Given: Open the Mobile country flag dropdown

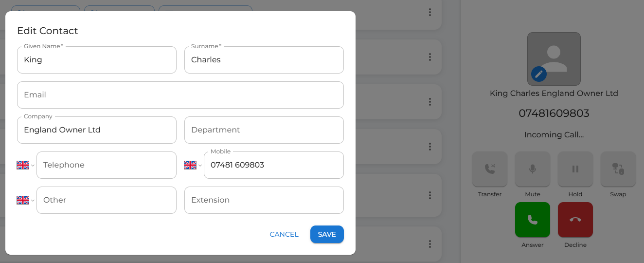Looking at the screenshot, I should (193, 165).
